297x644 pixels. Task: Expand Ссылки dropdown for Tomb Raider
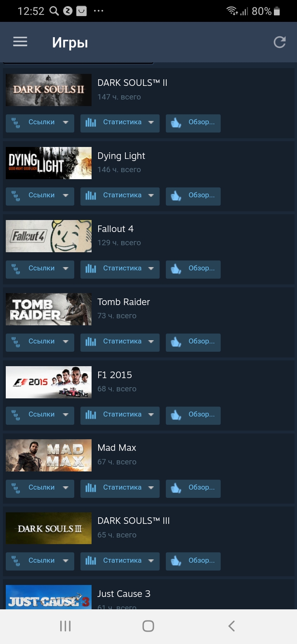coord(66,342)
